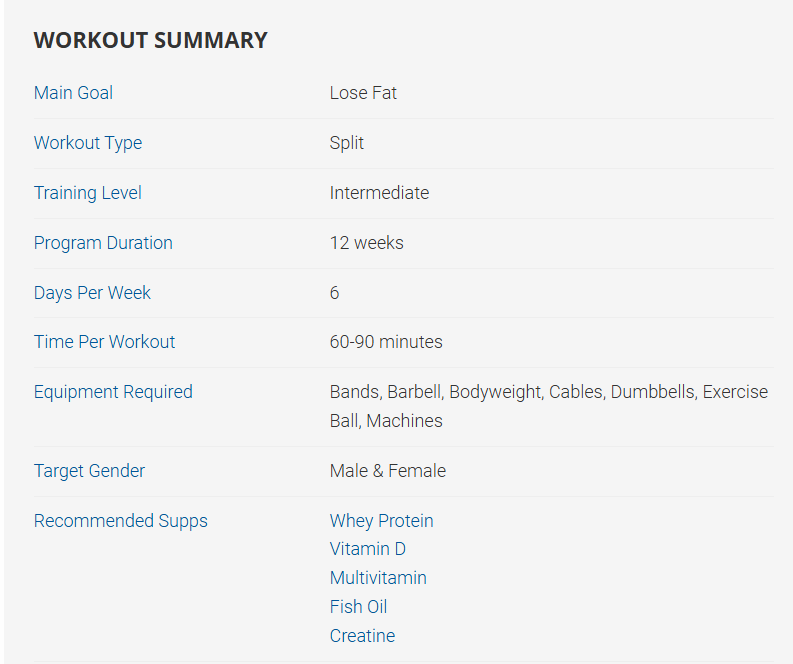Click the Workout Type label
This screenshot has width=793, height=664.
[88, 143]
